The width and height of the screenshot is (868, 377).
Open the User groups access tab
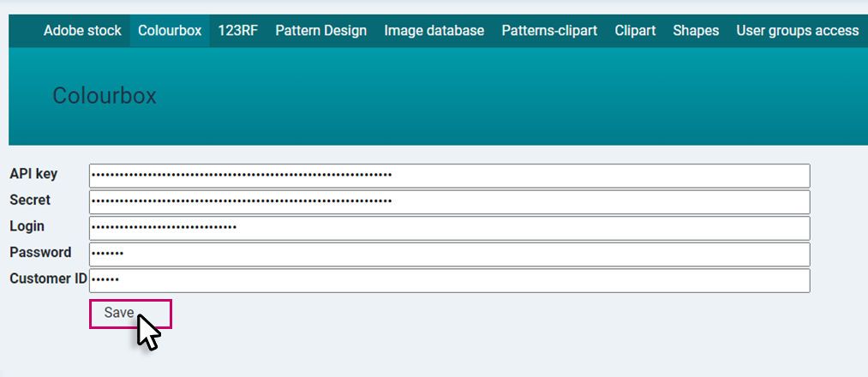point(797,31)
